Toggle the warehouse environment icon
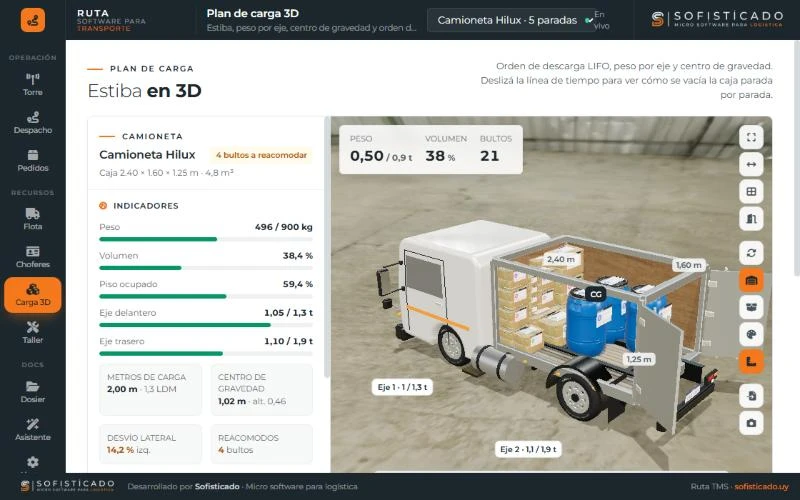800x500 pixels. tap(751, 280)
